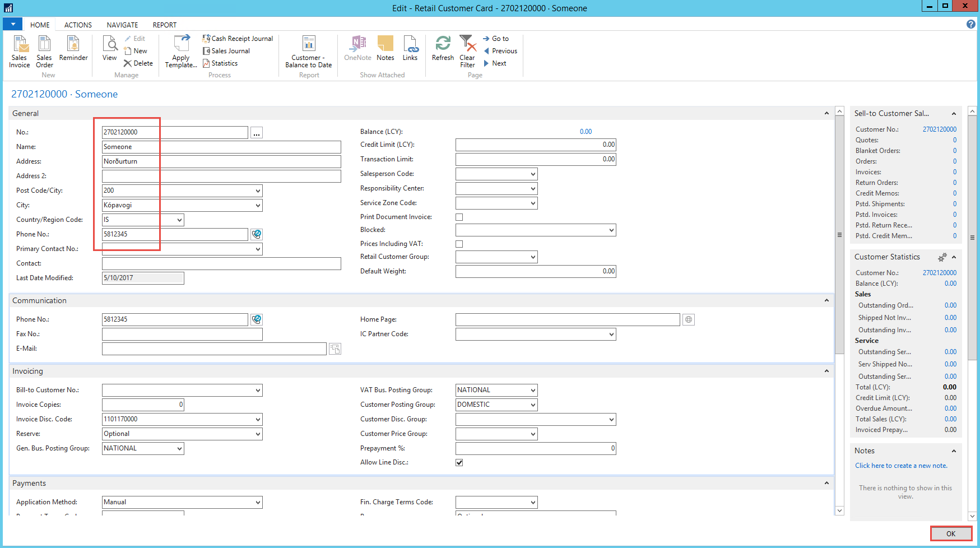The image size is (980, 548).
Task: Switch to the ACTIONS ribbon tab
Action: point(78,25)
